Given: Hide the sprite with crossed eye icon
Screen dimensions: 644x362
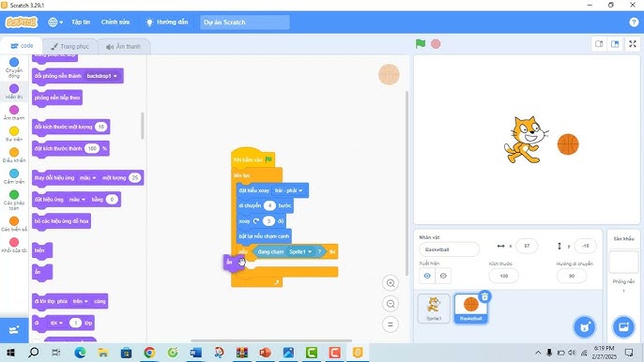Looking at the screenshot, I should pos(443,276).
